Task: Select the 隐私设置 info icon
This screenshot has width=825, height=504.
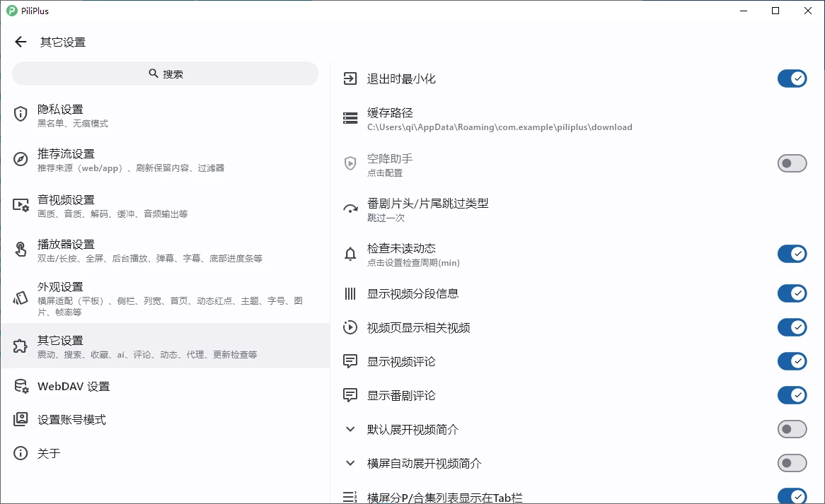Action: click(21, 114)
